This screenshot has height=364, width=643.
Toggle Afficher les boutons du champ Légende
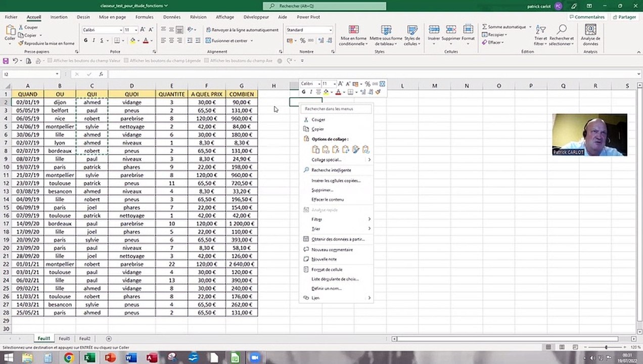coord(126,61)
